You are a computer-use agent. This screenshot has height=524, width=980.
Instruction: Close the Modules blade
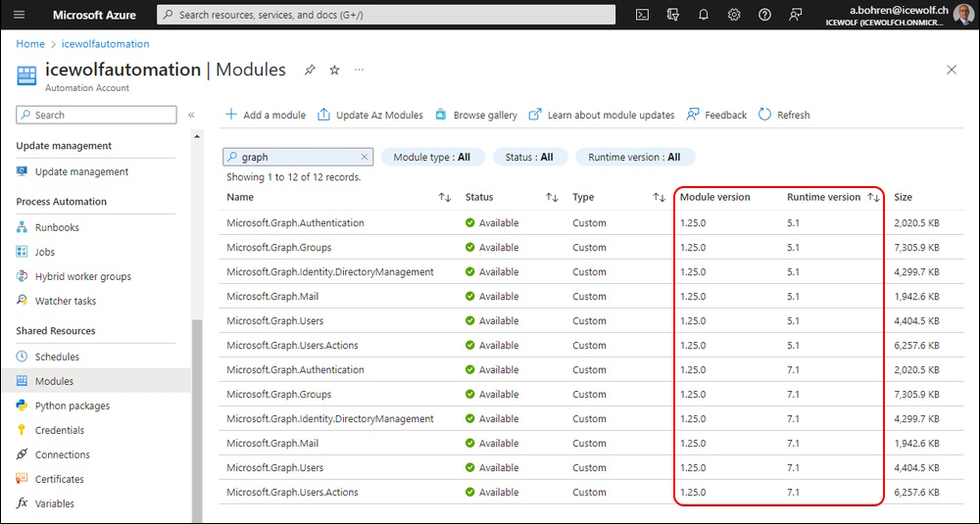(x=952, y=70)
